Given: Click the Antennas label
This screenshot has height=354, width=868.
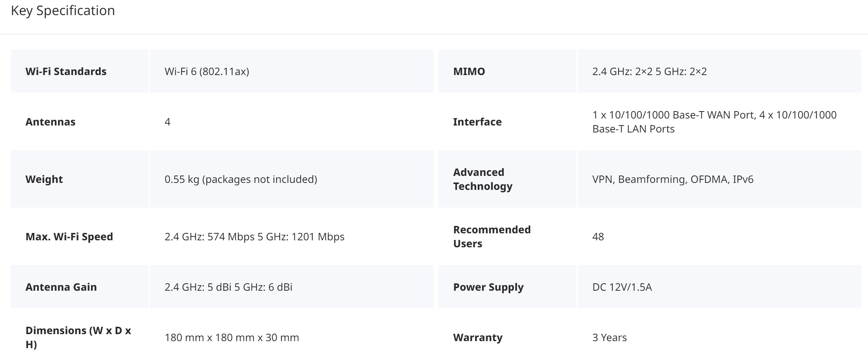Looking at the screenshot, I should click(x=50, y=122).
